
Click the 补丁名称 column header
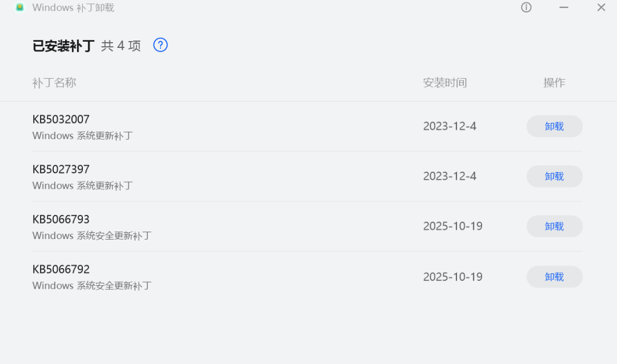click(x=54, y=83)
